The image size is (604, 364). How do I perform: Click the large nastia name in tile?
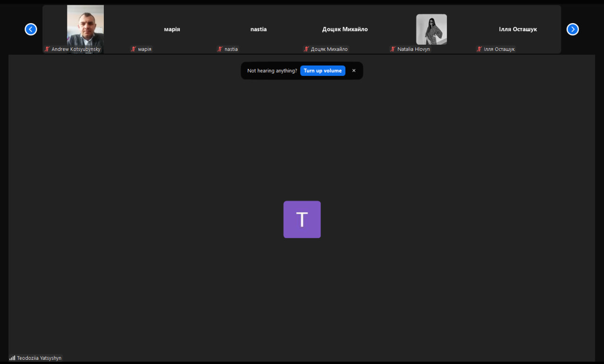(x=258, y=29)
